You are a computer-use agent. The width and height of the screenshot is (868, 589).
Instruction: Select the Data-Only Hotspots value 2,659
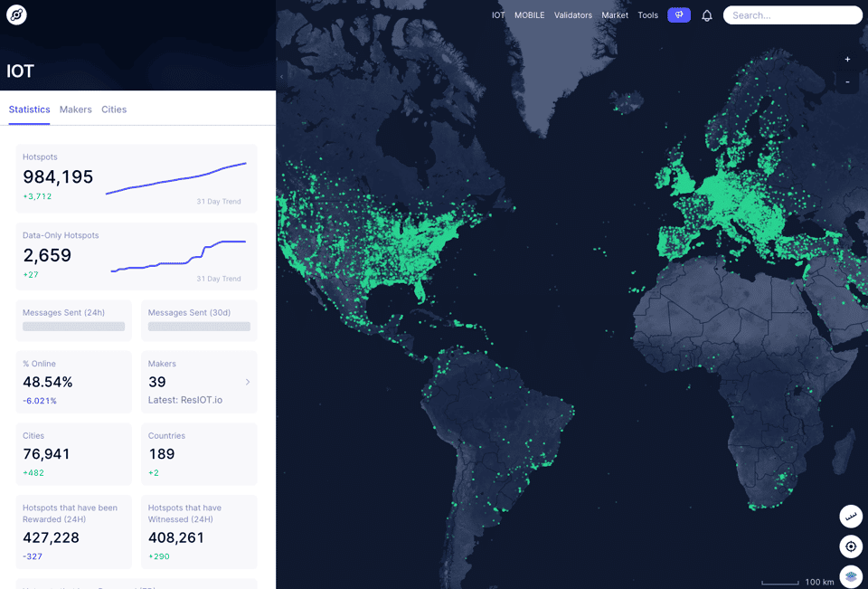(47, 255)
